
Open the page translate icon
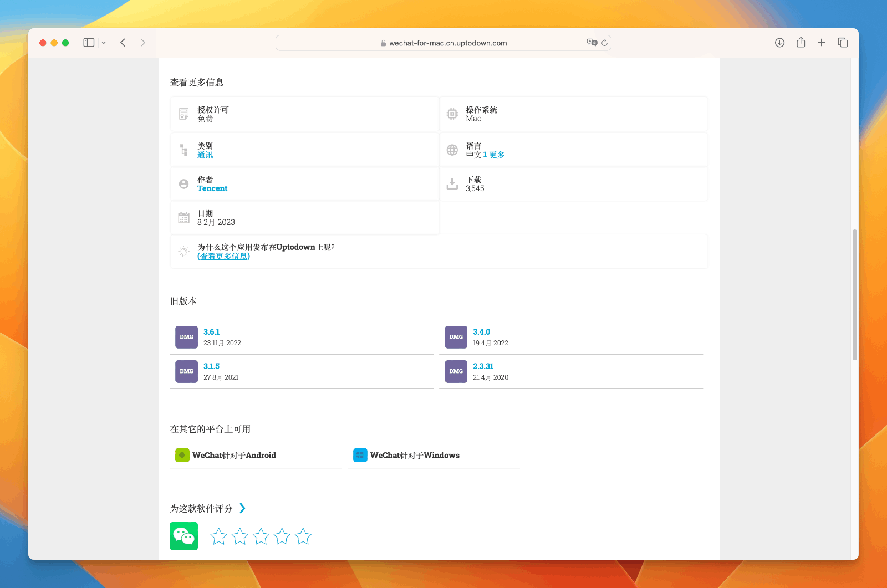click(x=592, y=43)
